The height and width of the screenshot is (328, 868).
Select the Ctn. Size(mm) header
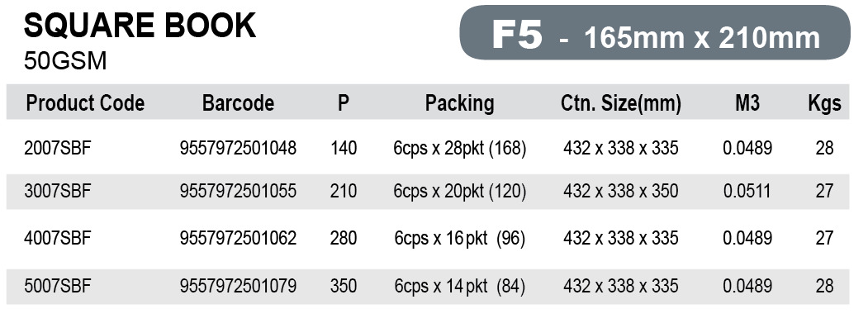[x=620, y=103]
